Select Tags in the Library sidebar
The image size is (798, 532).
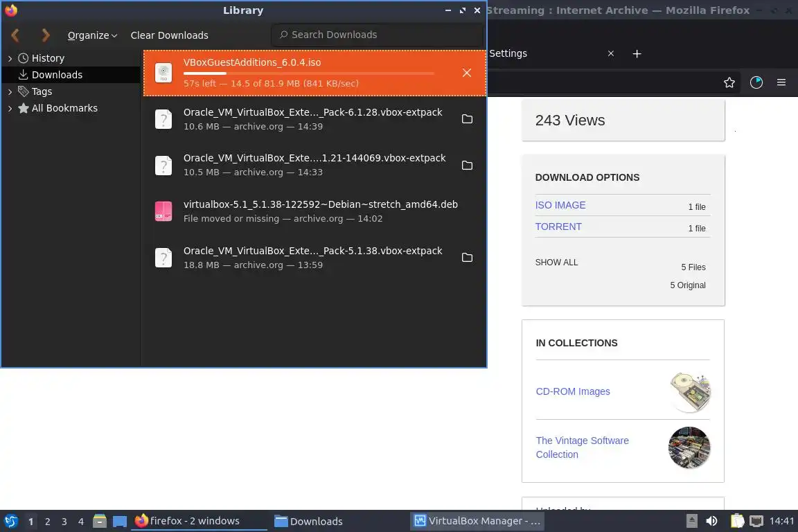coord(42,91)
